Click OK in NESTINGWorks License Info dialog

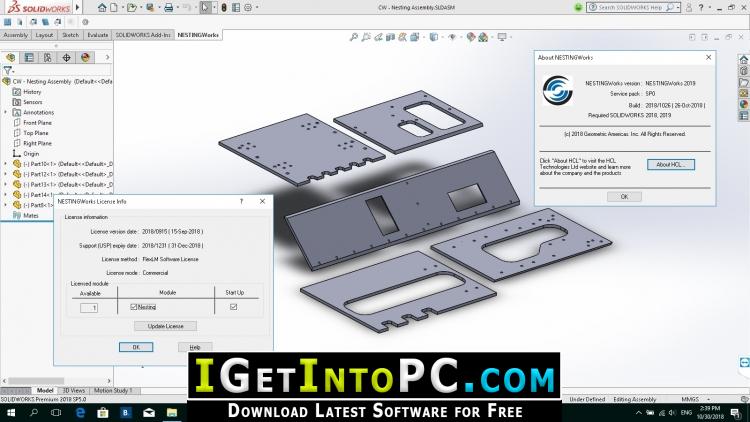[x=136, y=347]
